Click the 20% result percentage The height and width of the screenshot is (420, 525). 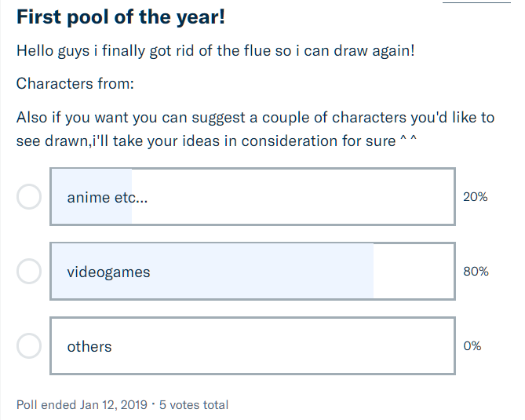[476, 197]
